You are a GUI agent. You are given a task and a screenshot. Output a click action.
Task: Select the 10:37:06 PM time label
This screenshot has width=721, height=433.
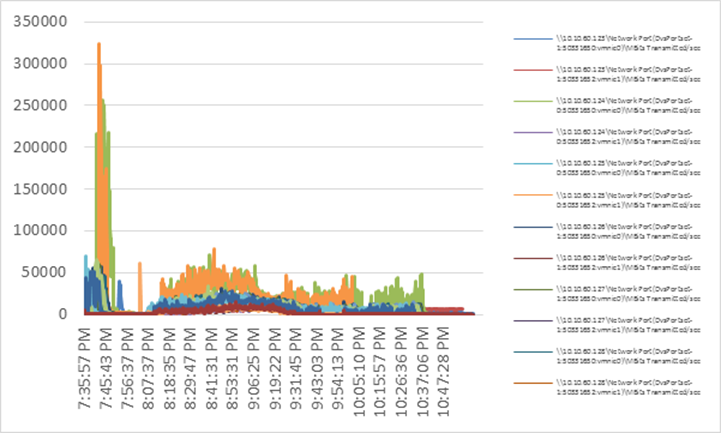pyautogui.click(x=423, y=372)
